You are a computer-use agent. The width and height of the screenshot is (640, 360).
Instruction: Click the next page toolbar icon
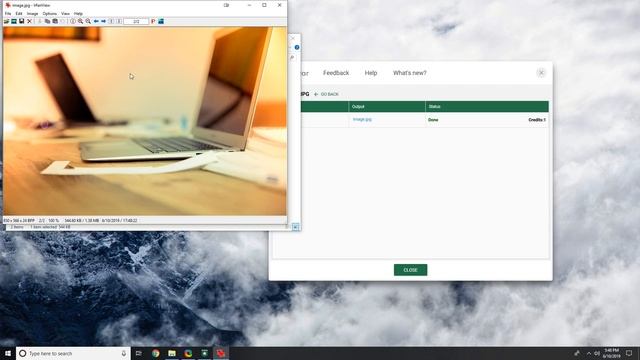pyautogui.click(x=119, y=21)
